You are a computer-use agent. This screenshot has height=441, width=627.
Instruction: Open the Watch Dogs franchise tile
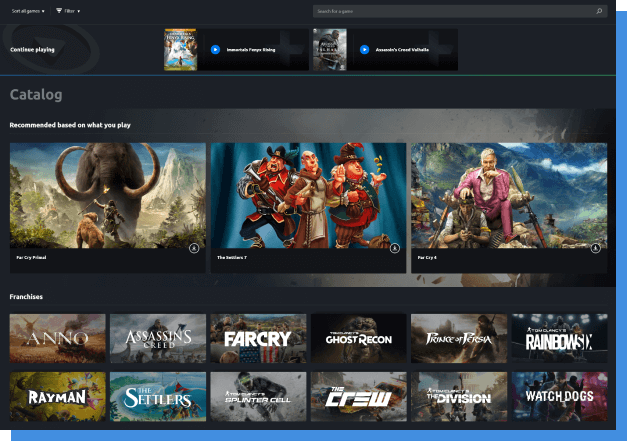click(559, 397)
